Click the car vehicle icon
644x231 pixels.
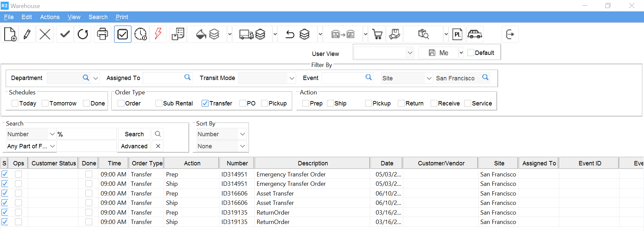pyautogui.click(x=475, y=34)
